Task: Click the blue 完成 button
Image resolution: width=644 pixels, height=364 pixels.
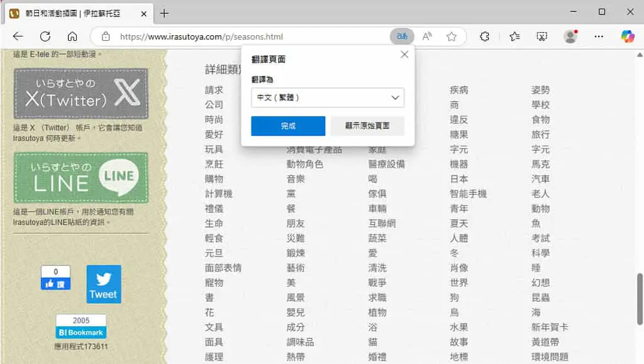Action: coord(288,126)
